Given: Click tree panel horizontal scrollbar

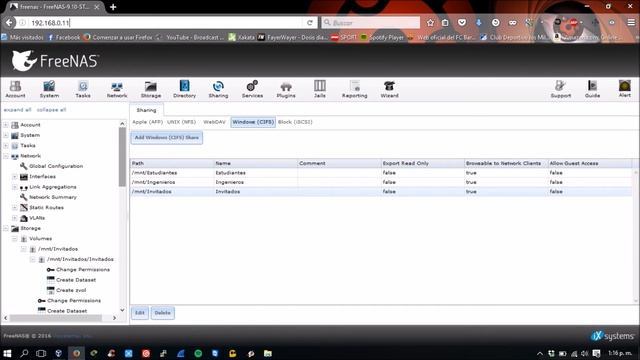Looking at the screenshot, I should point(56,318).
